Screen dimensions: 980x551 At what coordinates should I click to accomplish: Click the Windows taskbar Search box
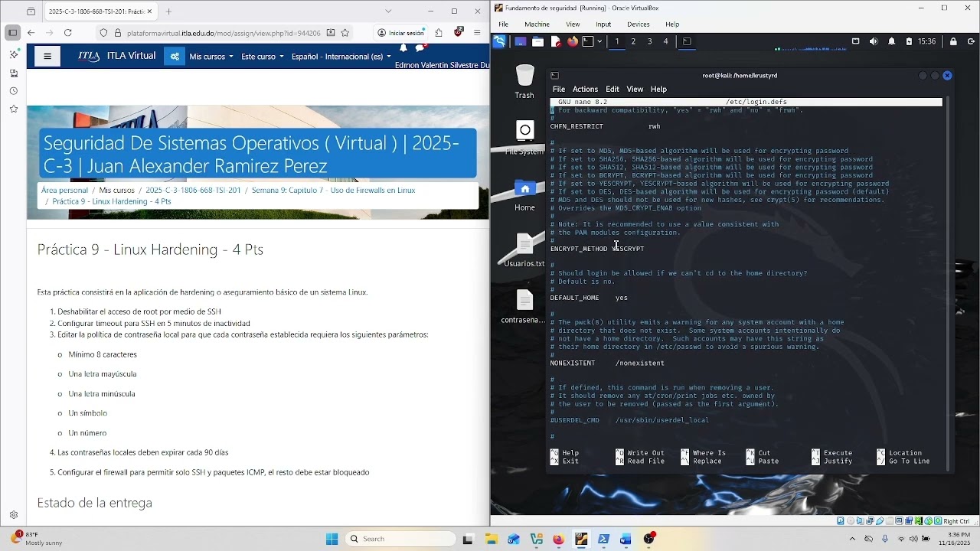pos(399,539)
